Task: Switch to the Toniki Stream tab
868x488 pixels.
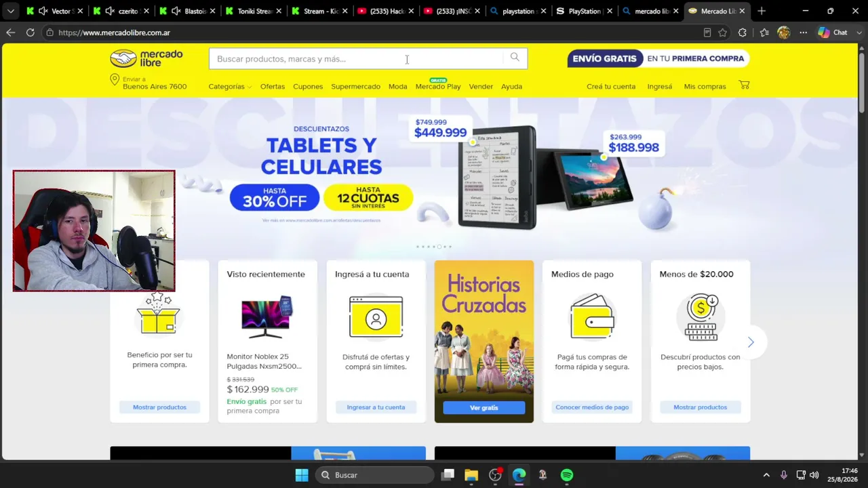Action: (x=252, y=11)
